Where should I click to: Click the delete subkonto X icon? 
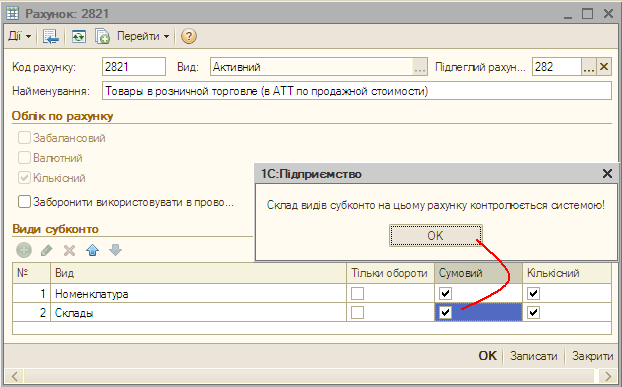(x=69, y=250)
